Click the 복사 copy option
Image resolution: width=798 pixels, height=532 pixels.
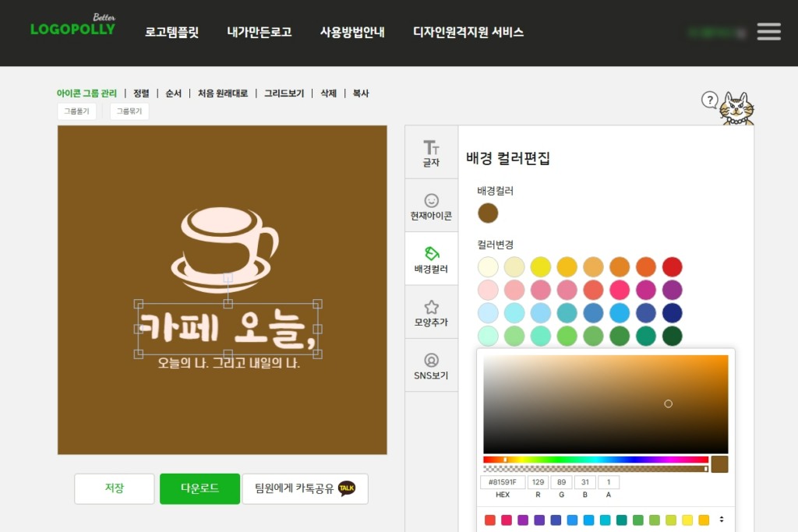pos(361,93)
